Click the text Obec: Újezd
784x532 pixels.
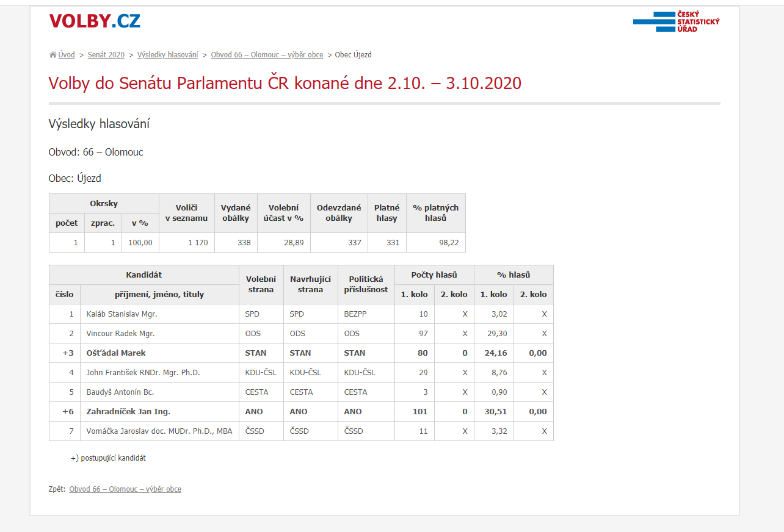(75, 179)
